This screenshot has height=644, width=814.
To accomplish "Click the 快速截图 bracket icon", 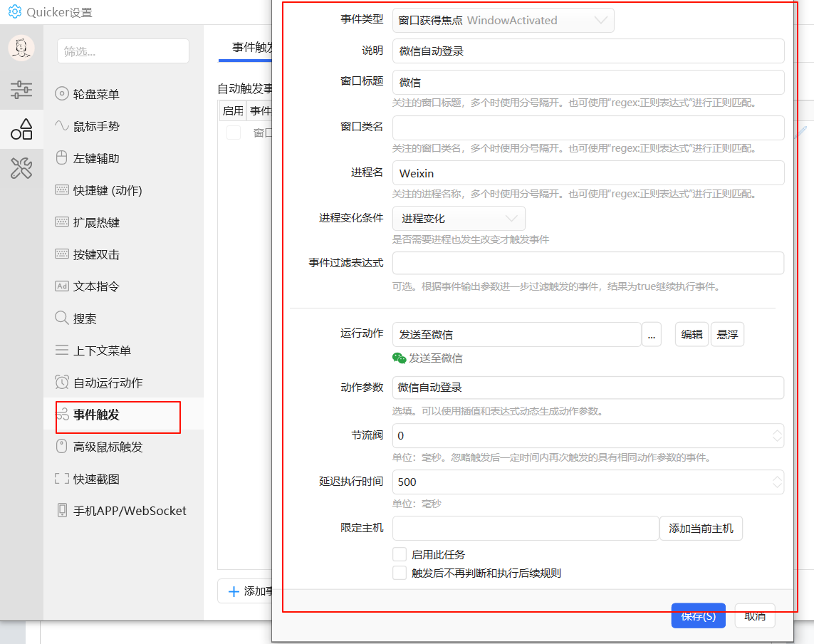I will pyautogui.click(x=62, y=478).
